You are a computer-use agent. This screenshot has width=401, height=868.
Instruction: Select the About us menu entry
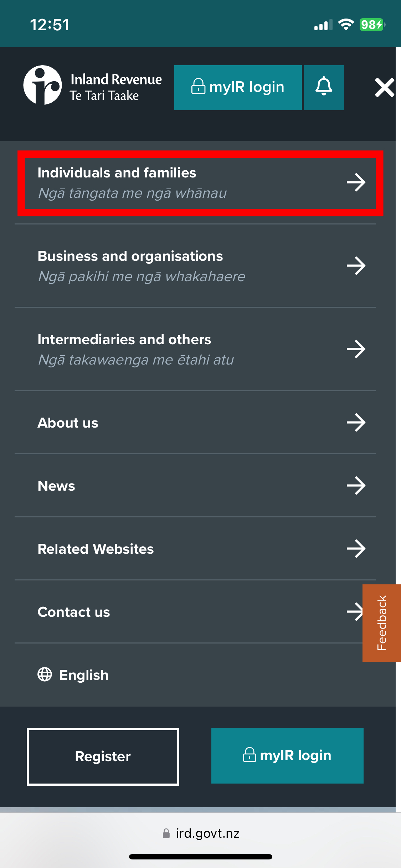[68, 423]
